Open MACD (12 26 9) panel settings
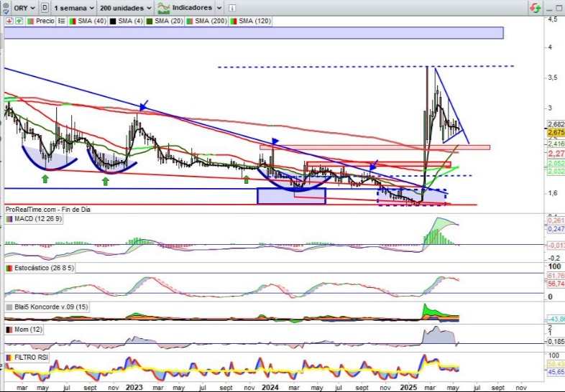This screenshot has width=565, height=392. click(x=34, y=219)
